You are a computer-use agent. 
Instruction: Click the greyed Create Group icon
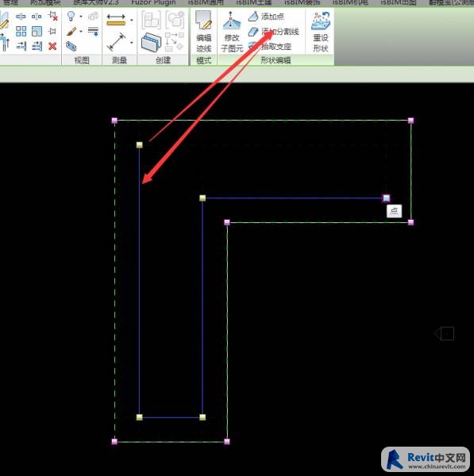point(175,20)
